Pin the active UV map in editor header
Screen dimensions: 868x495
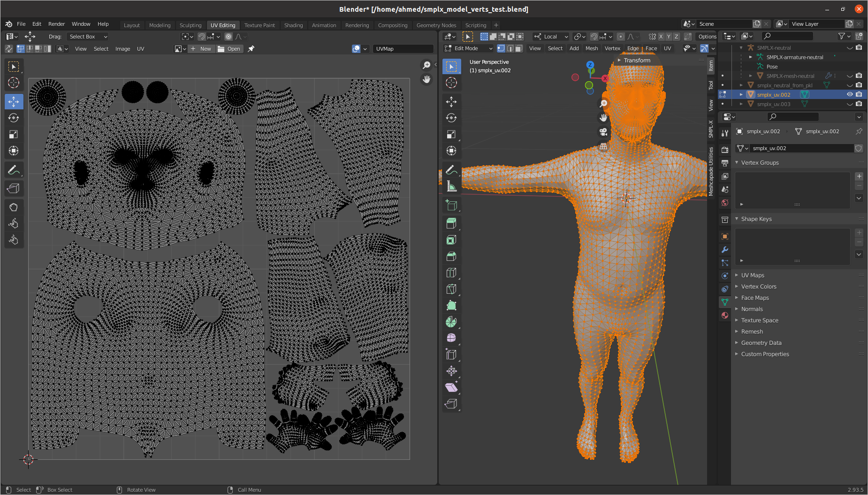click(251, 48)
